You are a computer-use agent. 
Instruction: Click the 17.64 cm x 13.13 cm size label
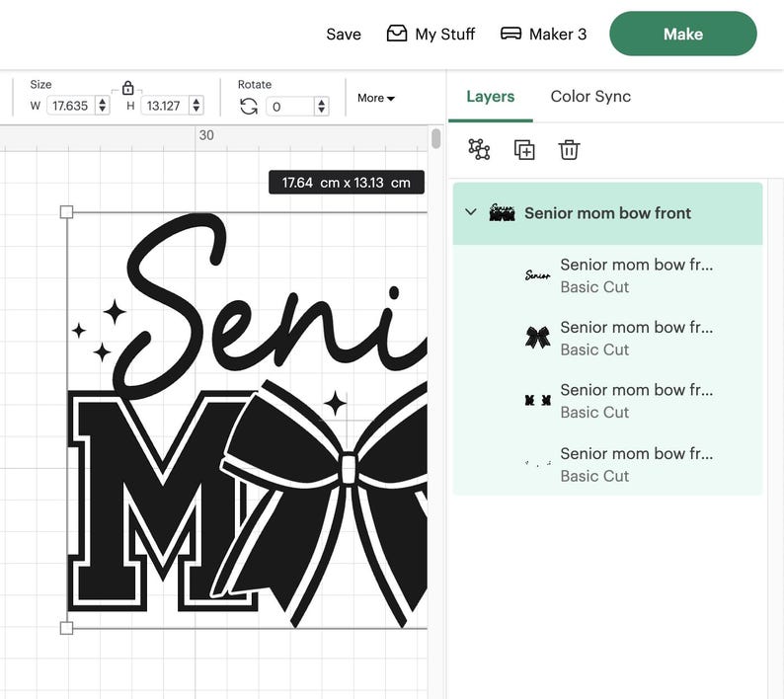(347, 183)
